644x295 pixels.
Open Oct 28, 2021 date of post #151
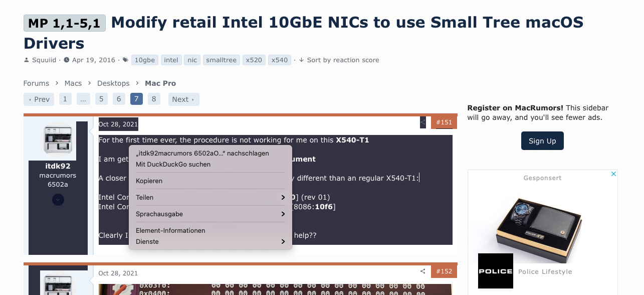pos(118,124)
